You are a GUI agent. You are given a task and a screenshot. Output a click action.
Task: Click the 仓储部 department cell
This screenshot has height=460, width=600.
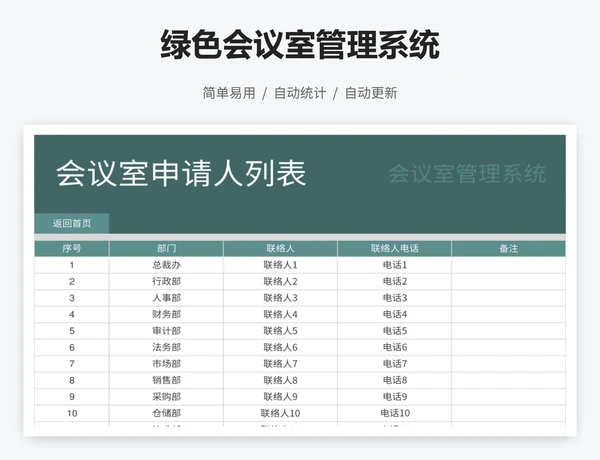[166, 413]
